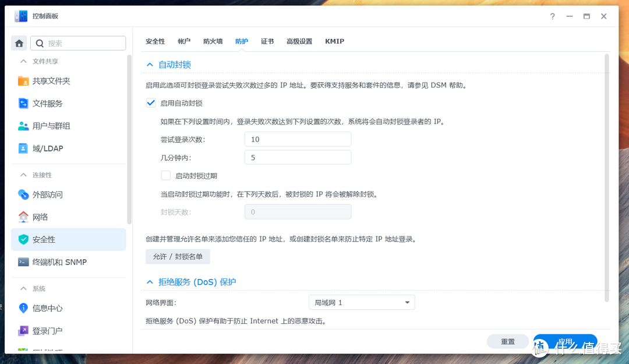629x364 pixels.
Task: Open 外部访问 configuration
Action: pos(23,194)
